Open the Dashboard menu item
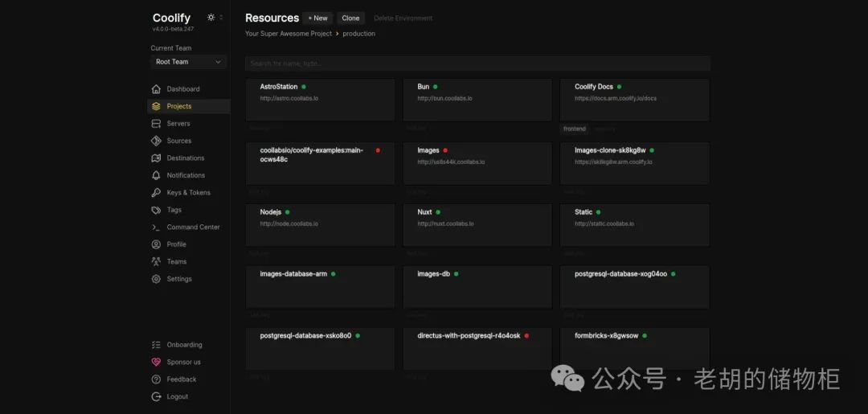 (188, 89)
